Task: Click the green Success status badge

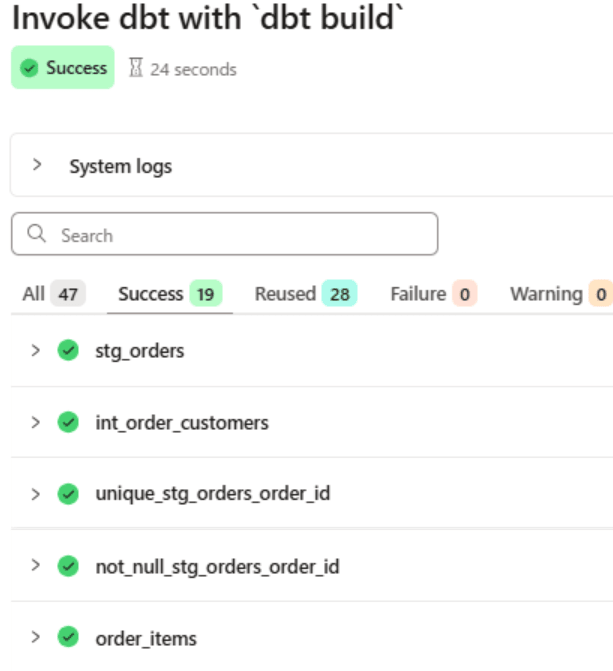Action: [63, 68]
